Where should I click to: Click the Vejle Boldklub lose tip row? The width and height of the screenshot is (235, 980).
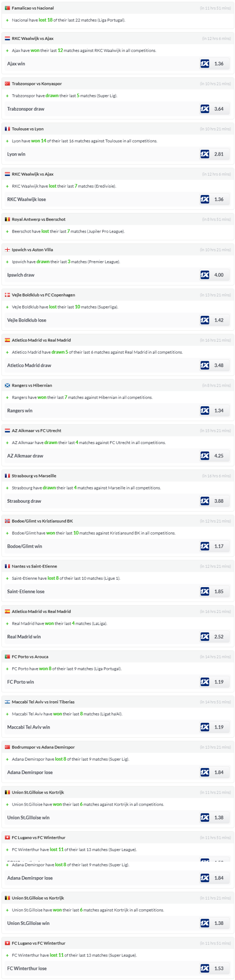point(27,321)
